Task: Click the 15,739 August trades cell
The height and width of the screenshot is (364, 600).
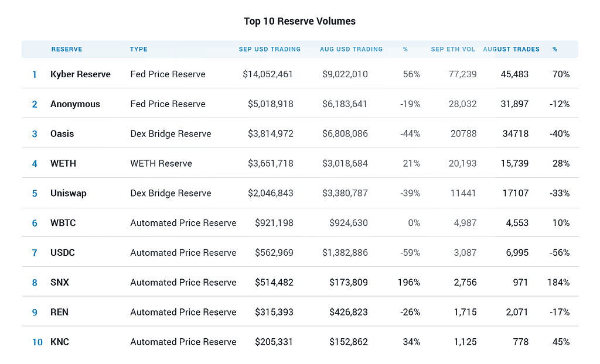Action: [x=514, y=164]
